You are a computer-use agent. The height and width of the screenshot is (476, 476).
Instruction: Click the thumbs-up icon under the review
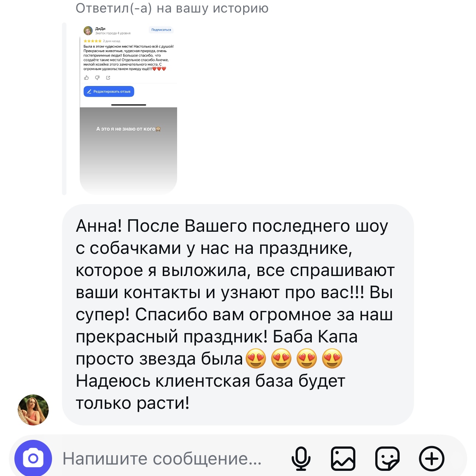pos(86,77)
